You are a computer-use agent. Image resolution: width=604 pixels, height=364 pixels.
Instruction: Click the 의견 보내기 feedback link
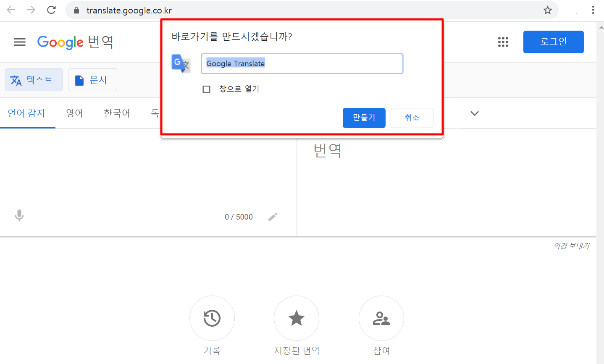point(571,246)
